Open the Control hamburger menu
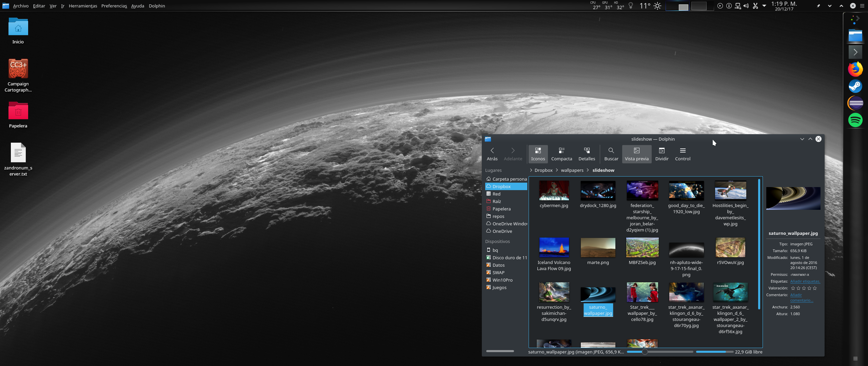868x366 pixels. 683,154
